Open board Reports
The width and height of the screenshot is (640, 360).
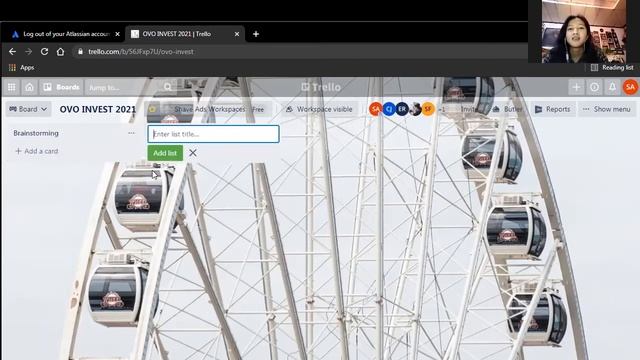pyautogui.click(x=553, y=109)
